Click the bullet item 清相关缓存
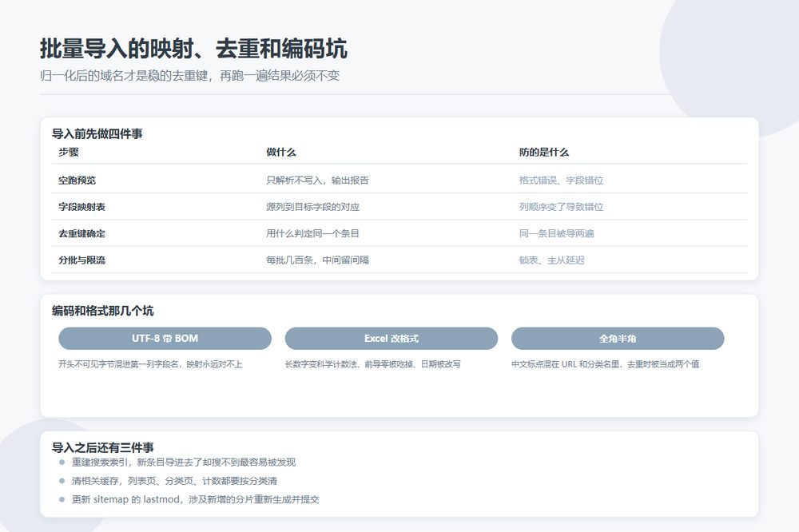Screen dimensions: 799x532 click(174, 481)
